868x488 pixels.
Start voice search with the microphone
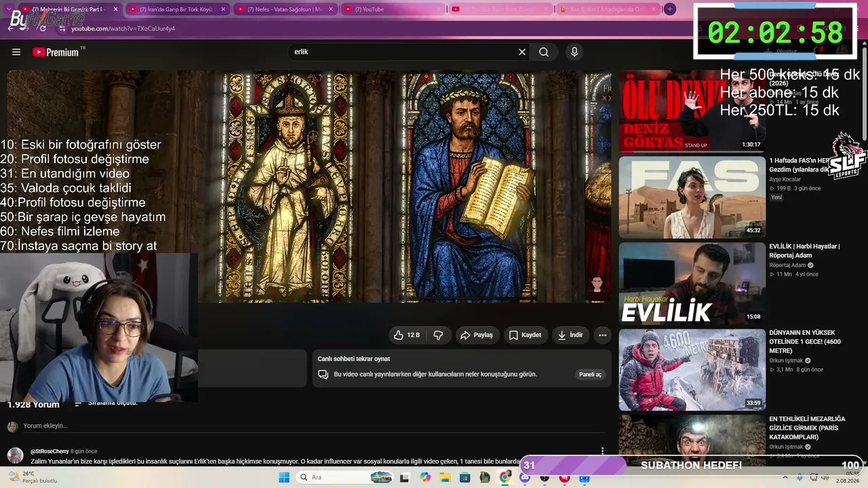(x=574, y=52)
